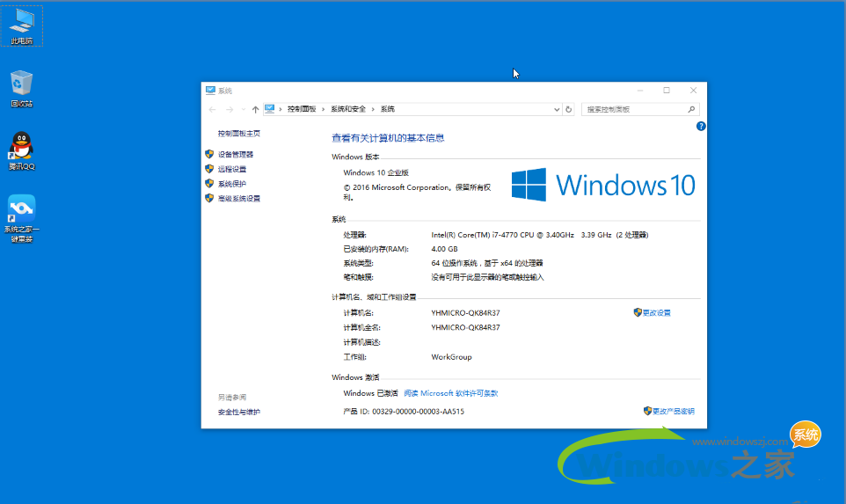Open the 系统和安全 breadcrumb
This screenshot has height=504, width=846.
[x=348, y=109]
